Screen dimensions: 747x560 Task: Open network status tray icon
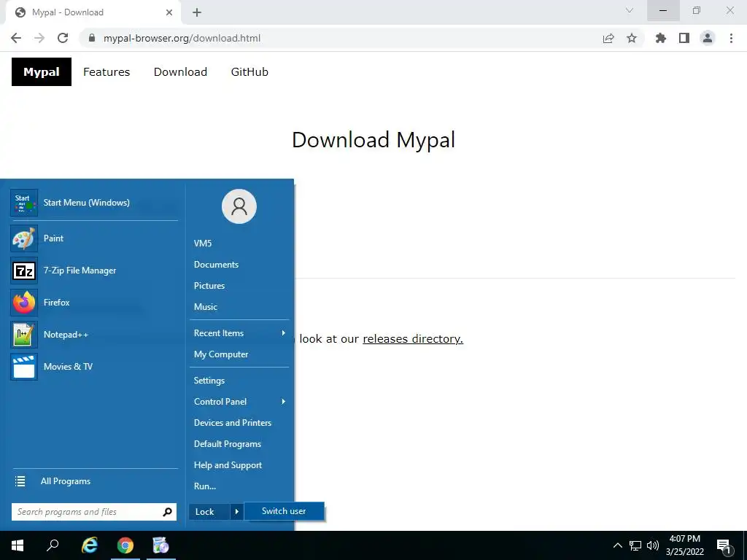(x=635, y=545)
